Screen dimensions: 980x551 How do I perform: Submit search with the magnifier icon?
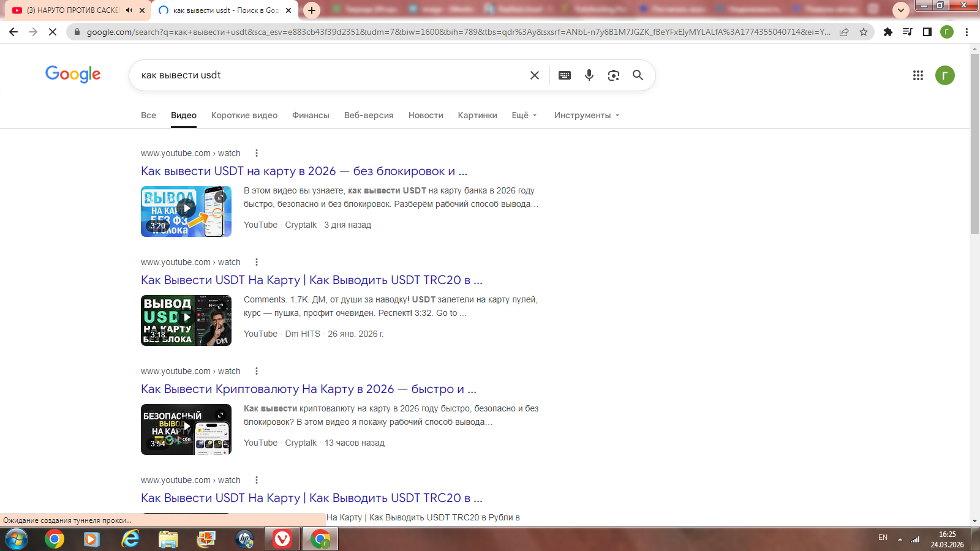tap(638, 75)
